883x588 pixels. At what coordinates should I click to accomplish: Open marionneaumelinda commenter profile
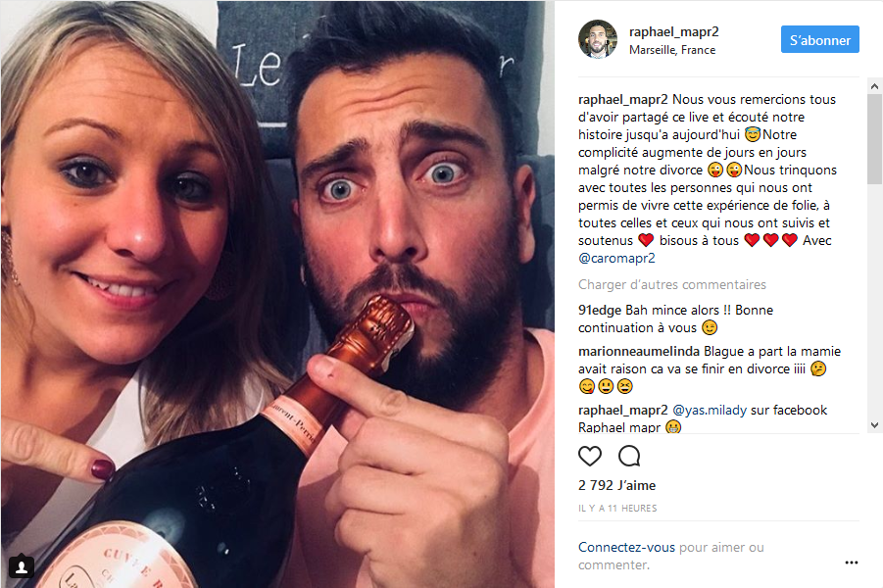coord(639,351)
